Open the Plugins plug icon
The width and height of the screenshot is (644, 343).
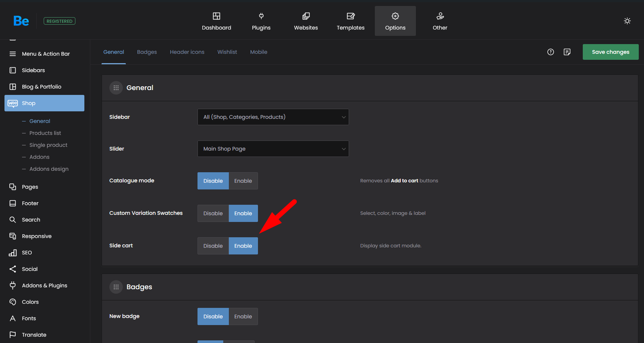tap(261, 16)
